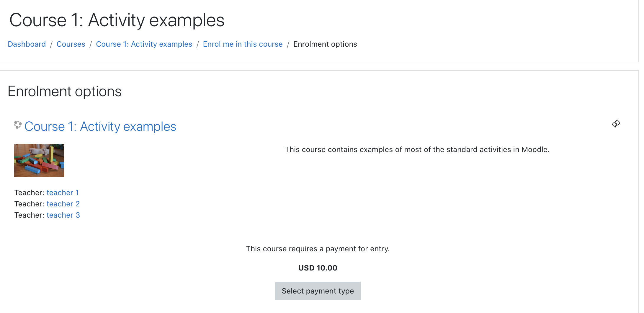Open the blue Course 1: Activity examples heading link
The image size is (644, 313).
100,126
